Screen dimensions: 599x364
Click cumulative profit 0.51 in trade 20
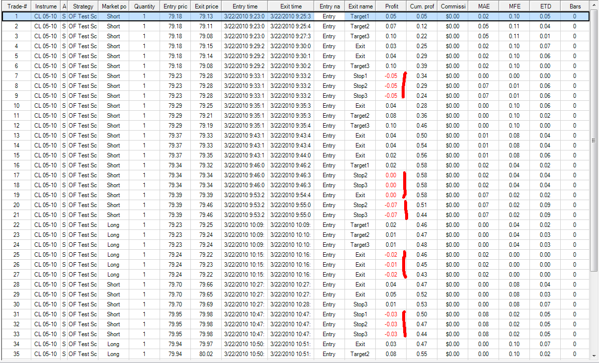422,205
